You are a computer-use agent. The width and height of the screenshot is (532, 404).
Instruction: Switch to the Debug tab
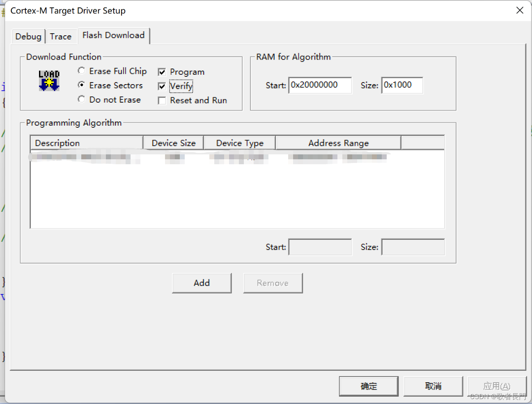click(28, 37)
